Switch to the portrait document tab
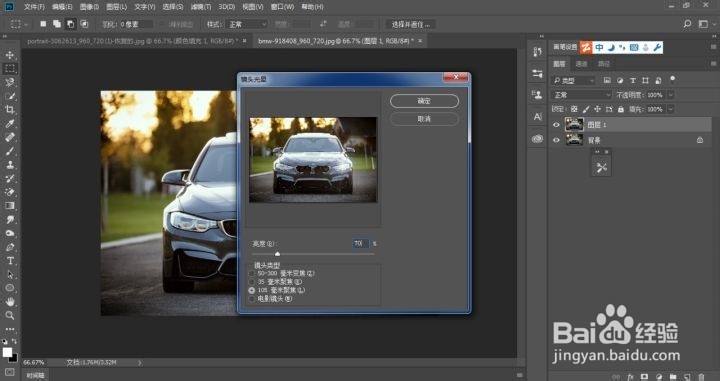720x381 pixels. coord(132,41)
